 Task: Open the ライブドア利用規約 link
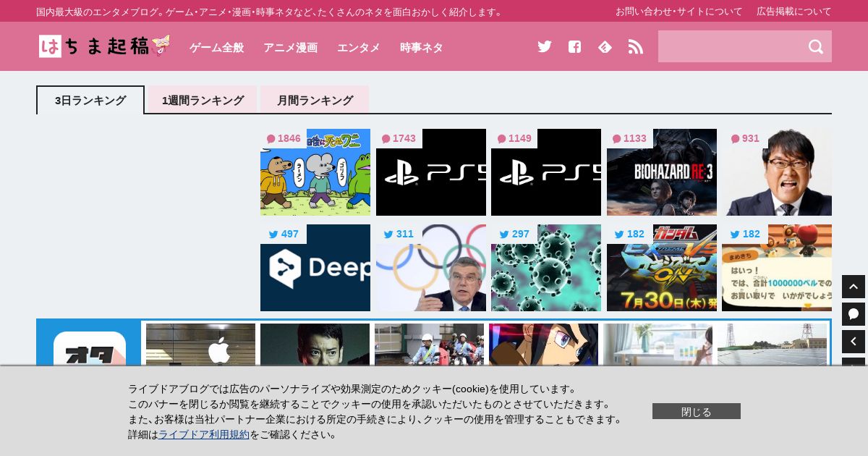pyautogui.click(x=204, y=434)
